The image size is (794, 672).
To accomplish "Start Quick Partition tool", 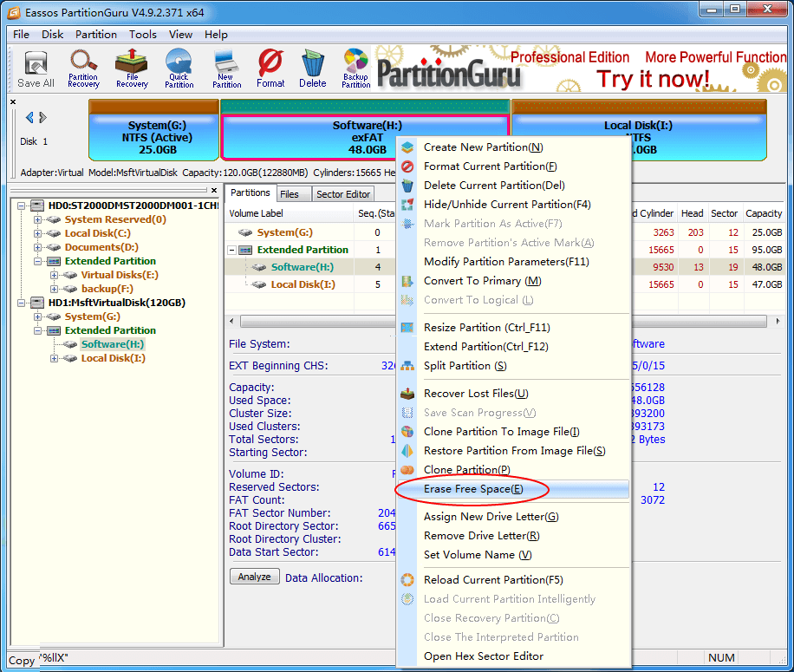I will click(x=179, y=69).
